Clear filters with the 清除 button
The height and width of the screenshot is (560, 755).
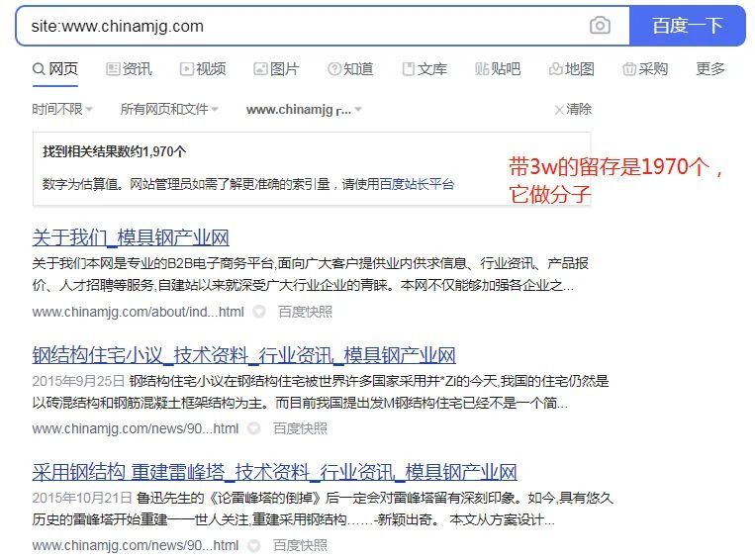[x=573, y=109]
